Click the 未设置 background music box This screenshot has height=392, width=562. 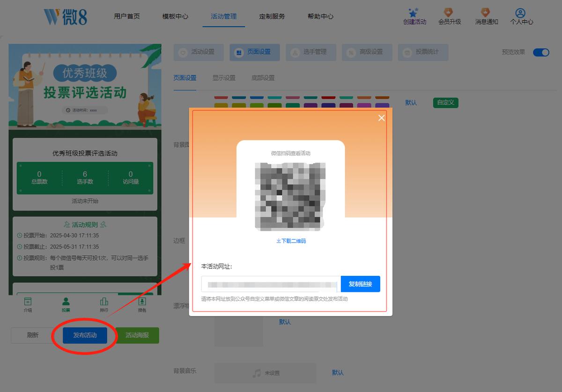(266, 373)
